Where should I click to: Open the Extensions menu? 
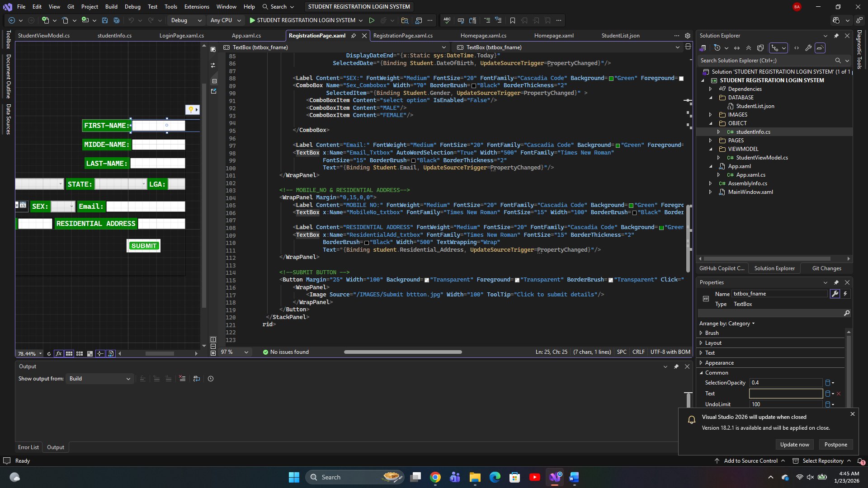[197, 7]
